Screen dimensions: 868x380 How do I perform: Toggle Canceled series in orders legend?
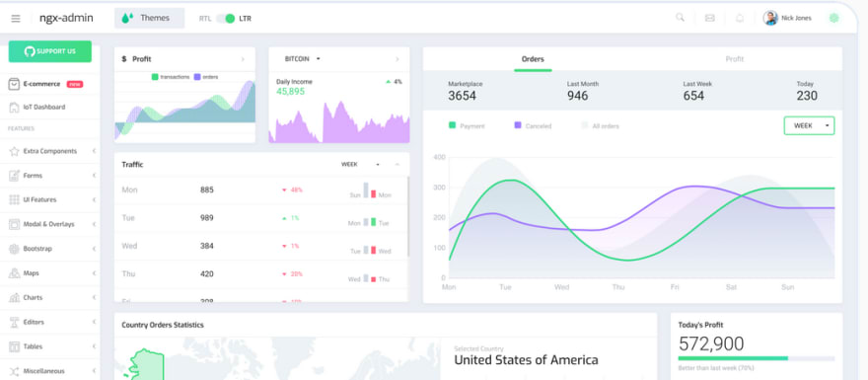point(533,125)
